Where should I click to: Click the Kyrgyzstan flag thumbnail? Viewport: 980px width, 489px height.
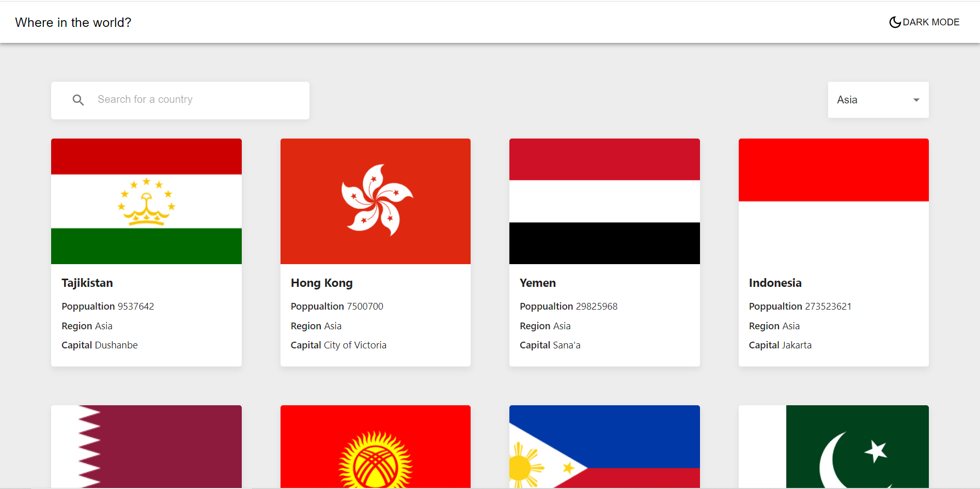click(375, 447)
